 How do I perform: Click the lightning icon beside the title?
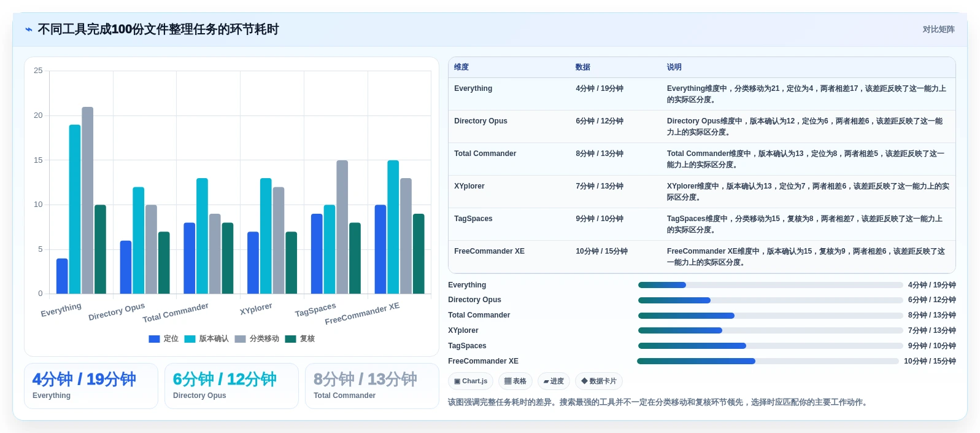click(28, 29)
